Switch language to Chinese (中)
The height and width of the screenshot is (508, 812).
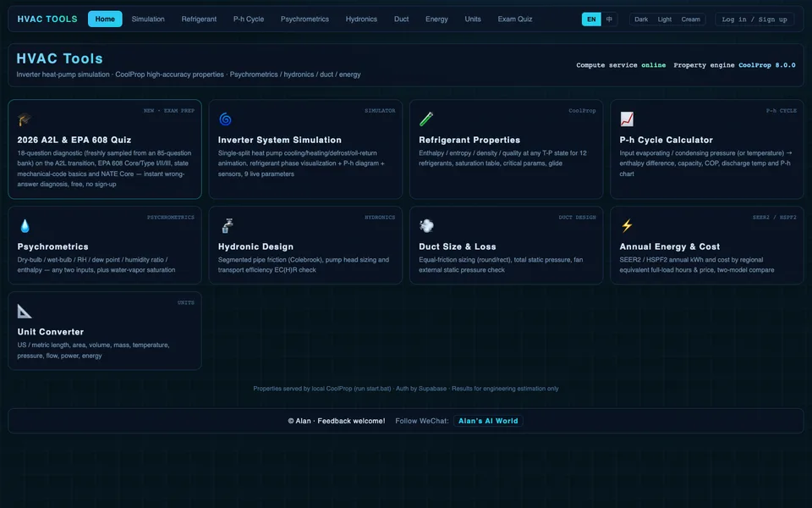tap(609, 19)
